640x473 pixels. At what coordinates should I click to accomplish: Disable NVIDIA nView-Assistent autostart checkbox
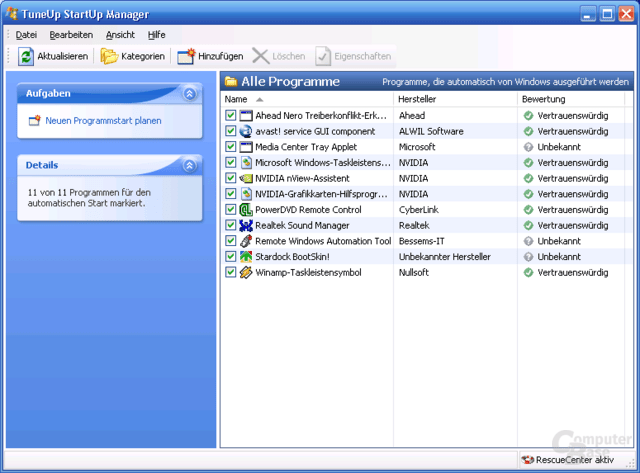click(231, 178)
